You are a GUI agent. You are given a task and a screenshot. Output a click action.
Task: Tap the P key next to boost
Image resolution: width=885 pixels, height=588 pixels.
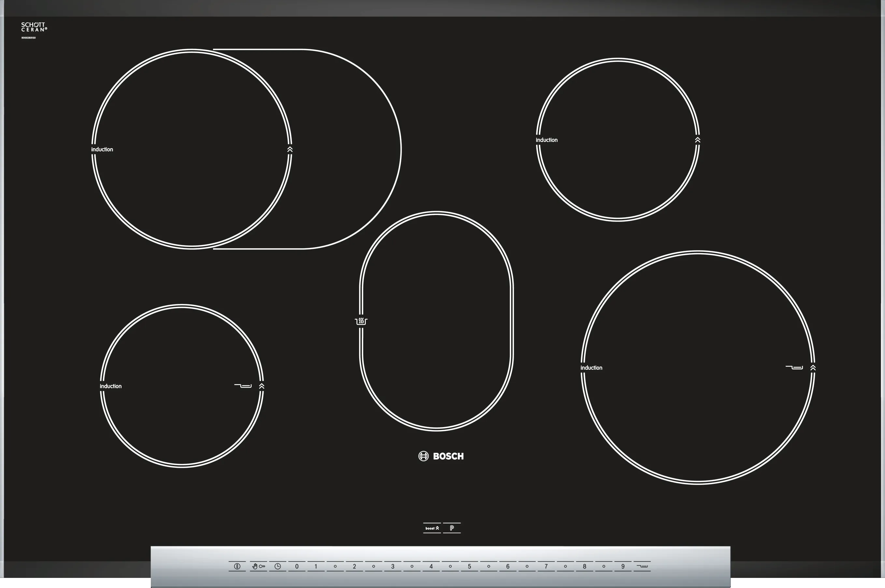[452, 528]
